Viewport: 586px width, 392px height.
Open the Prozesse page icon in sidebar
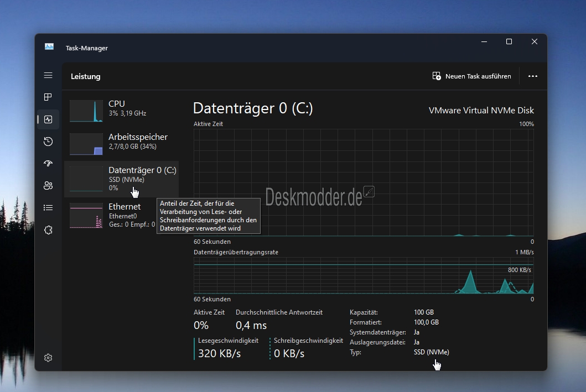coord(48,97)
